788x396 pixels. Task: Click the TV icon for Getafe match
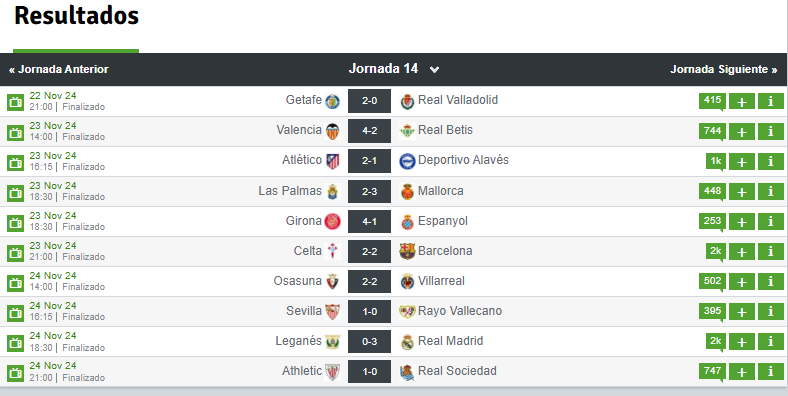tap(16, 102)
